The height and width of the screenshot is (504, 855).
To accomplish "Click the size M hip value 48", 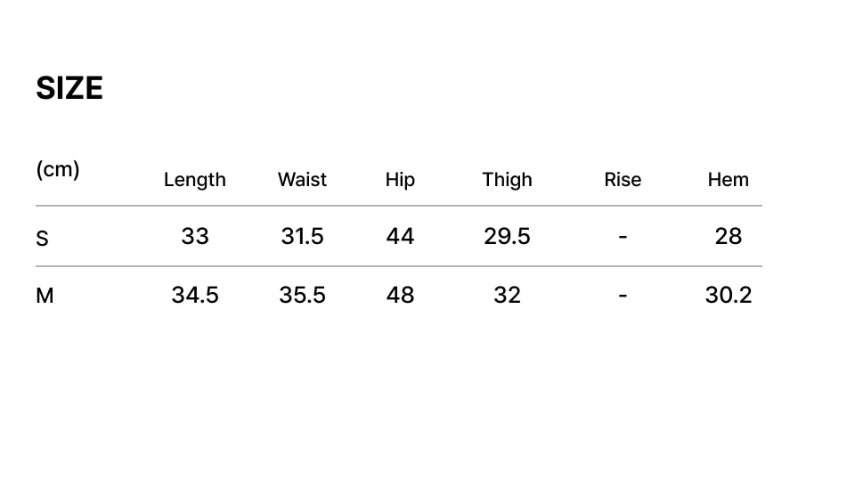I will 400,295.
